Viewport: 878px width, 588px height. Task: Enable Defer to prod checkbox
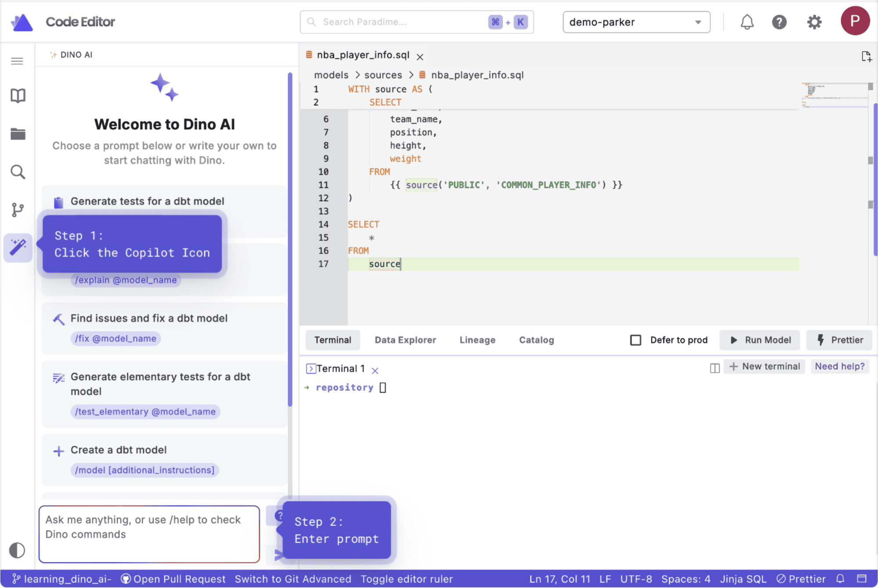click(635, 340)
